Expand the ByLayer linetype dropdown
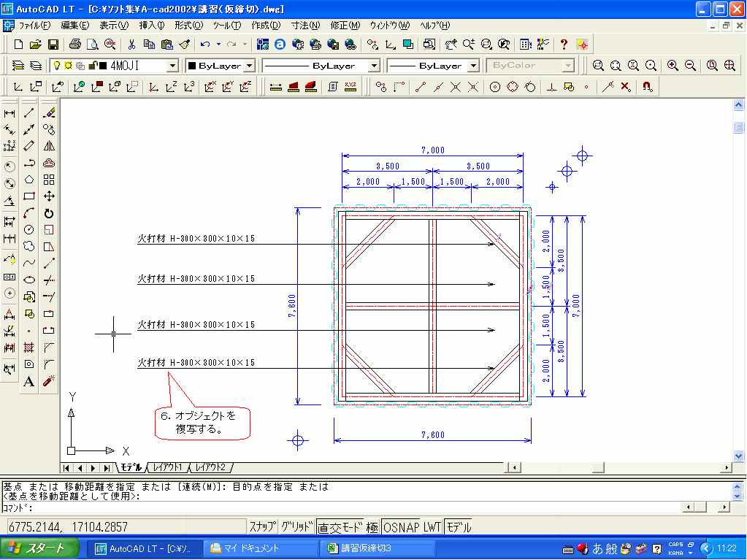747x560 pixels. click(x=375, y=66)
